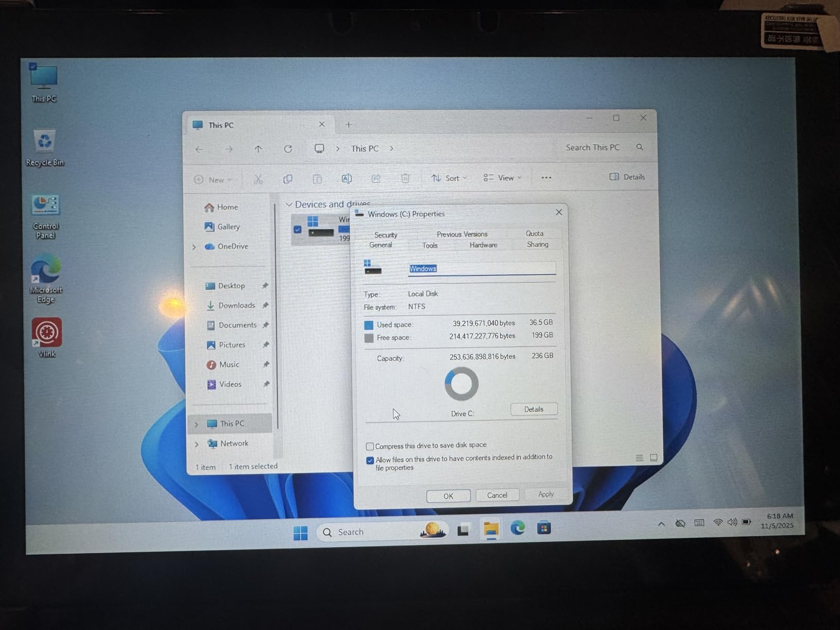Expand the OneDrive tree node

pyautogui.click(x=195, y=247)
